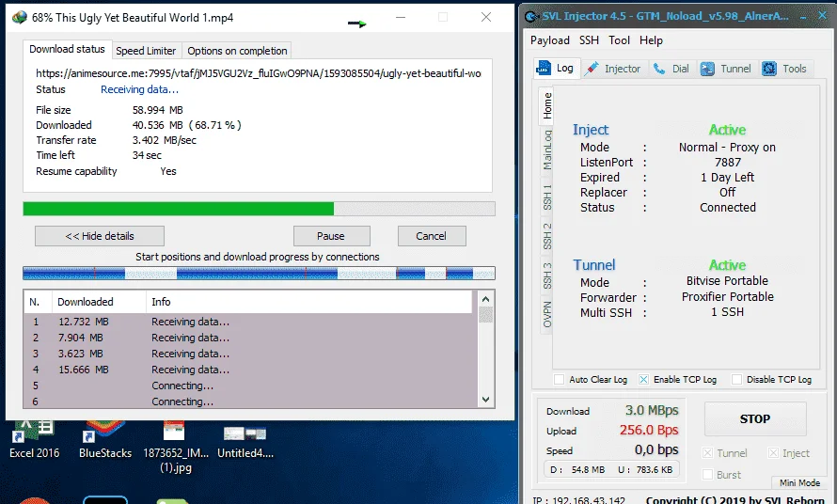Image resolution: width=837 pixels, height=504 pixels.
Task: Click the IDM globe icon in title bar
Action: (x=19, y=17)
